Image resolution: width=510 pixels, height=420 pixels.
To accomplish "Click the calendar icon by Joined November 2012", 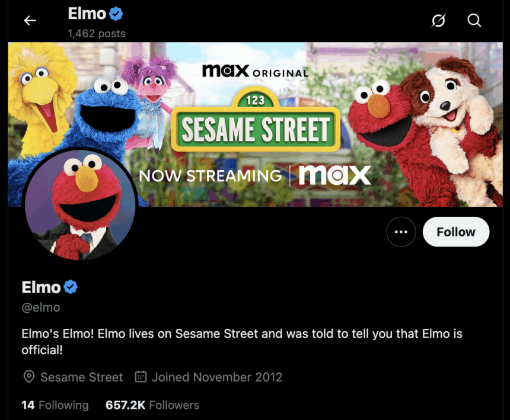I will click(141, 377).
